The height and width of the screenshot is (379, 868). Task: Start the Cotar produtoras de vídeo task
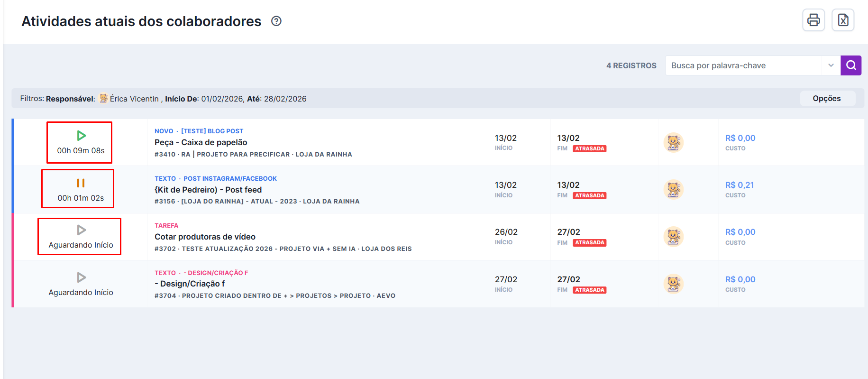[x=82, y=230]
